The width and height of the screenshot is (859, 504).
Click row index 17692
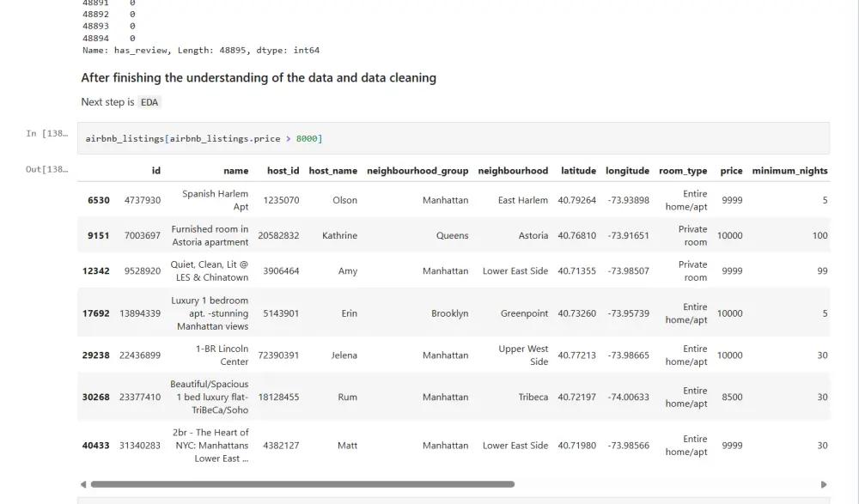click(x=96, y=313)
